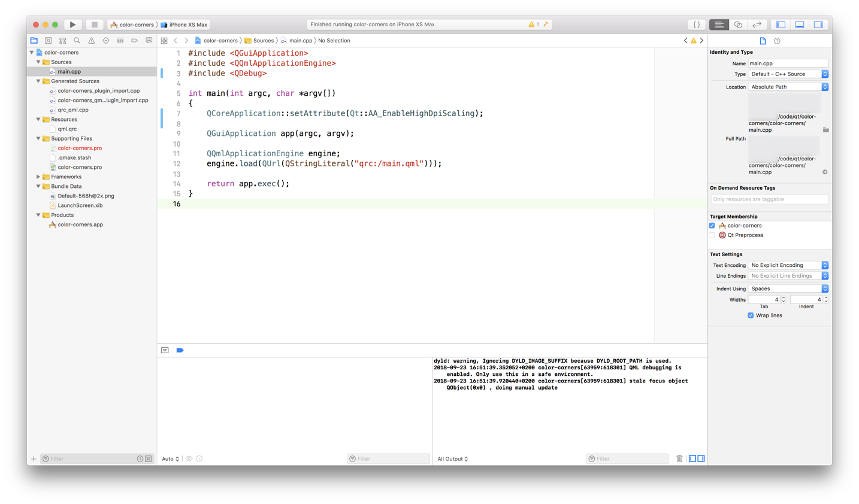
Task: Go forward in editor history
Action: (186, 41)
